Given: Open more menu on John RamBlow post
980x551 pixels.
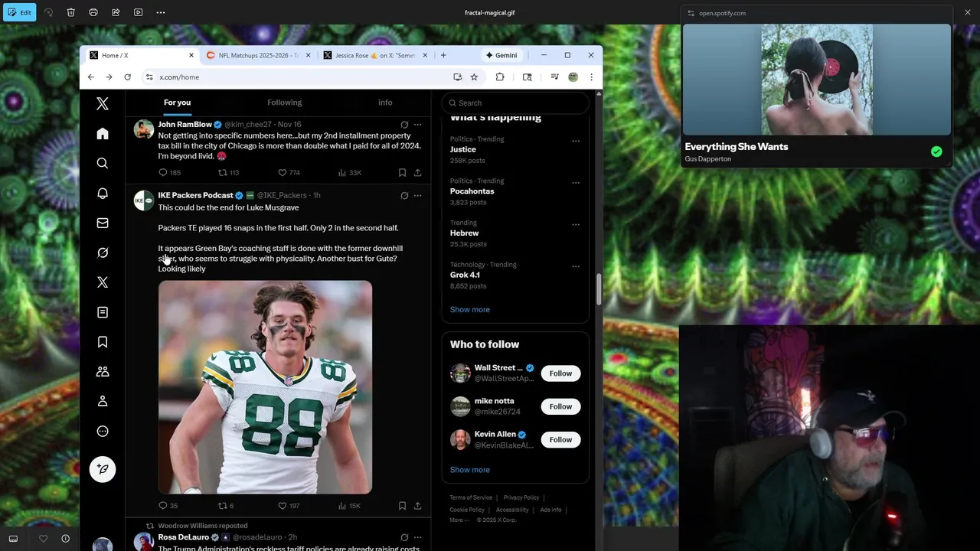Looking at the screenshot, I should [417, 125].
